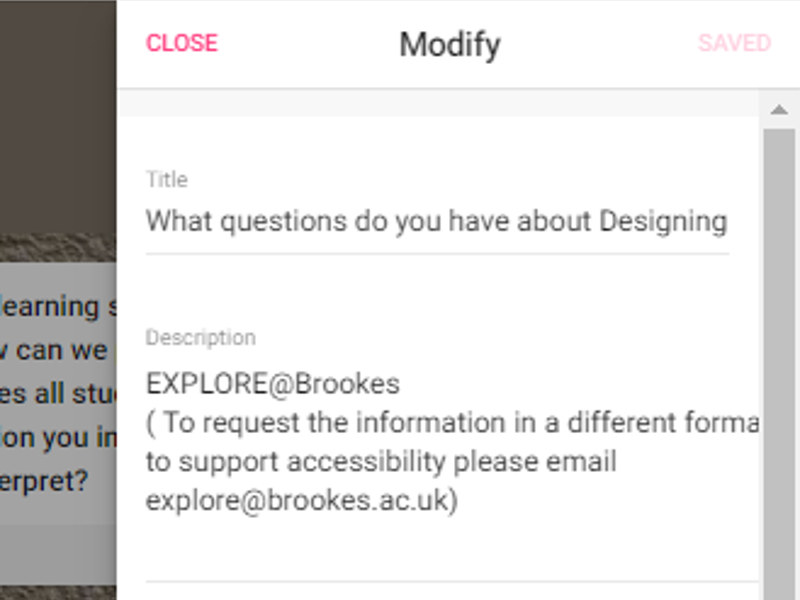This screenshot has height=600, width=800.
Task: Click the word 'Designing' in the title
Action: point(663,221)
